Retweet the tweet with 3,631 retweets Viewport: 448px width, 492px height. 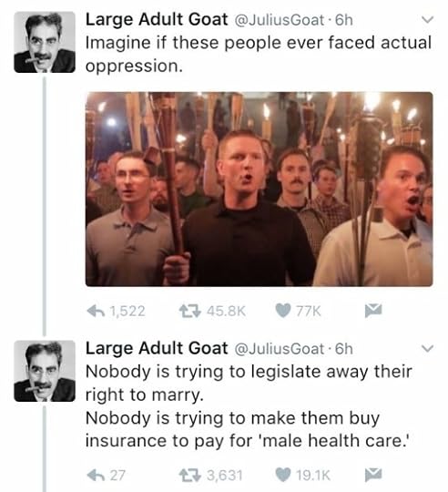tap(189, 475)
